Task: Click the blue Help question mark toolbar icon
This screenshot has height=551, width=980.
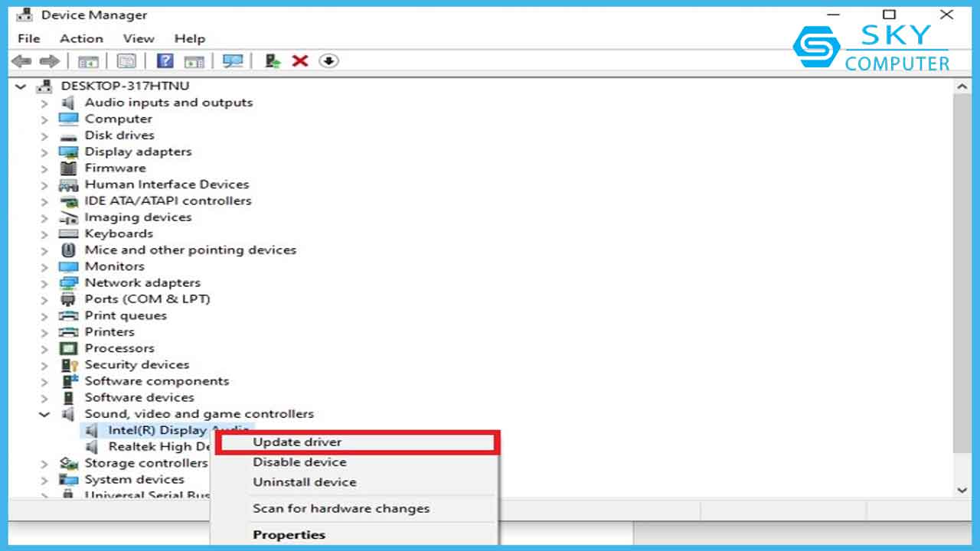Action: tap(165, 61)
